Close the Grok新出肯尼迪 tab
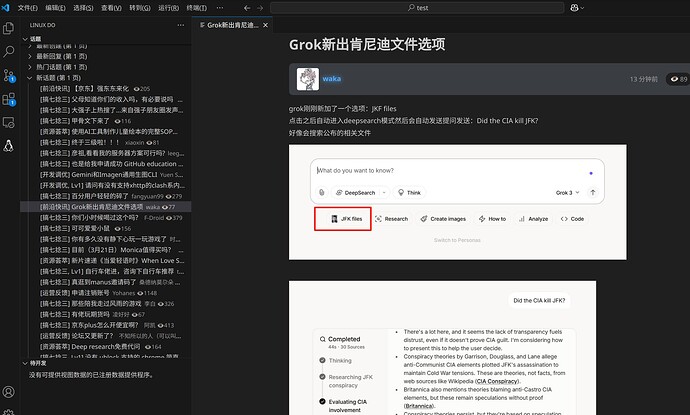Screen dimensions: 690x415 click(265, 25)
